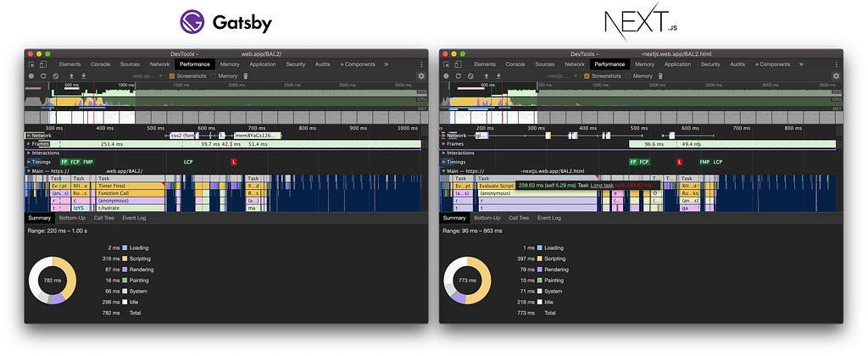Clear the recording in Next.js DevTools

click(x=470, y=75)
